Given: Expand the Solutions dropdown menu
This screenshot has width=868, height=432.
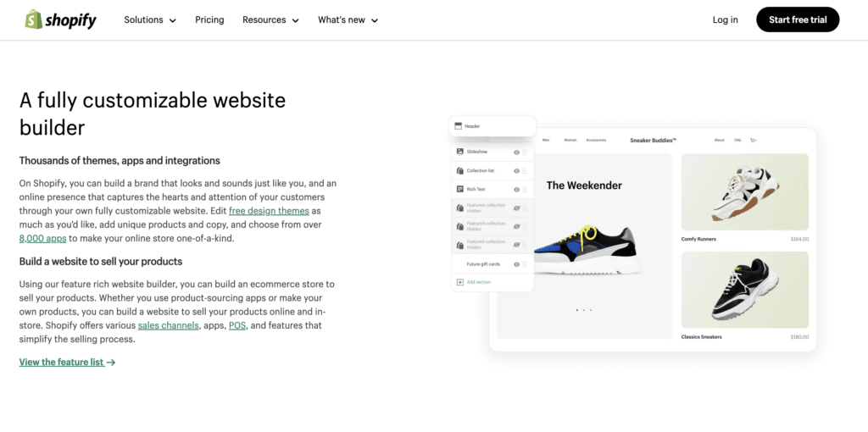Looking at the screenshot, I should 150,20.
